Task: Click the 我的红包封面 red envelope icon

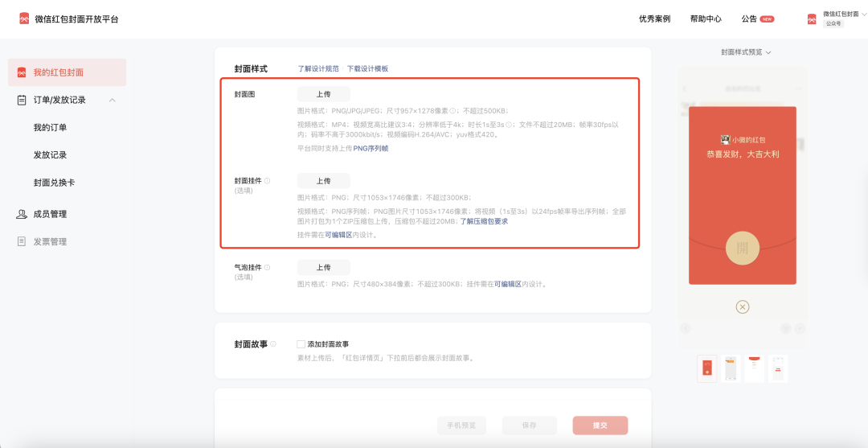Action: point(22,72)
